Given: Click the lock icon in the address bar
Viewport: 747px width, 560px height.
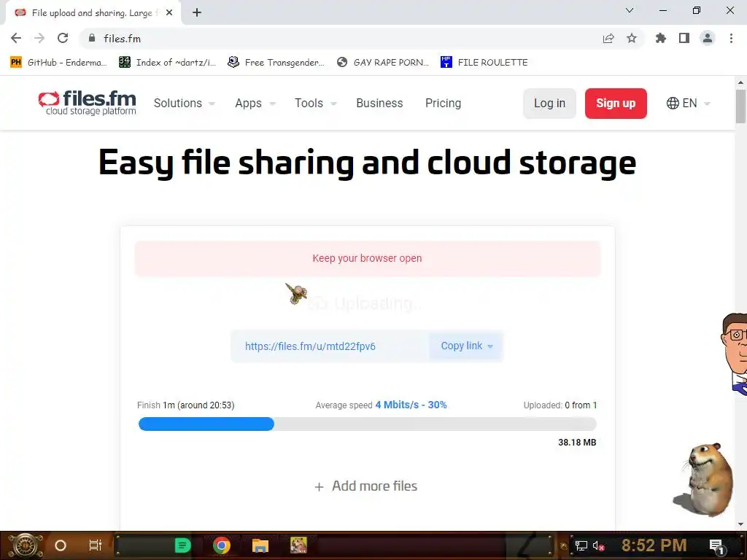Looking at the screenshot, I should tap(92, 38).
